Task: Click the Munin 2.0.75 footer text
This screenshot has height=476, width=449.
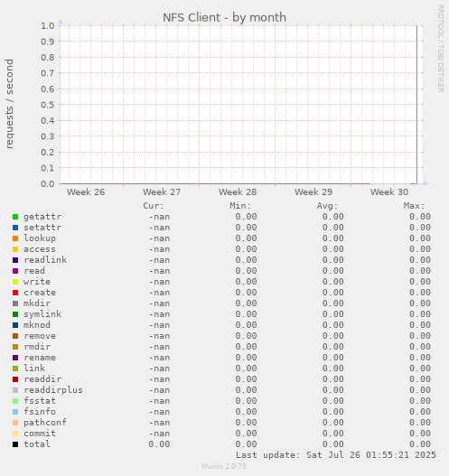Action: 224,466
